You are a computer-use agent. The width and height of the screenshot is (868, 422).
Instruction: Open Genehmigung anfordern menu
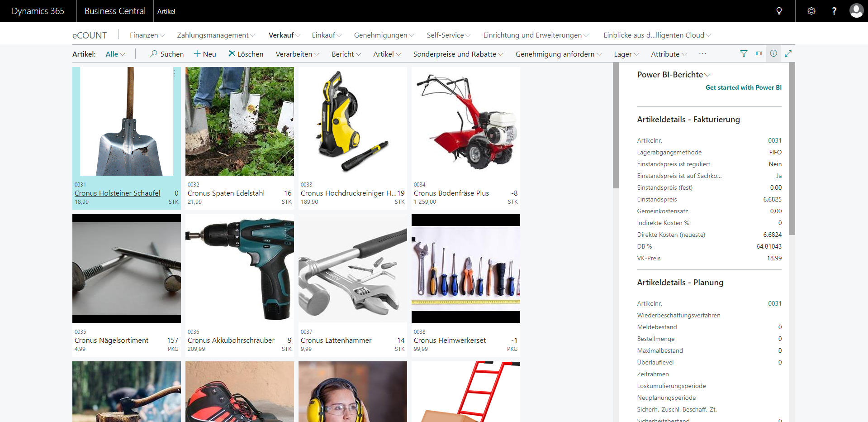pos(559,54)
